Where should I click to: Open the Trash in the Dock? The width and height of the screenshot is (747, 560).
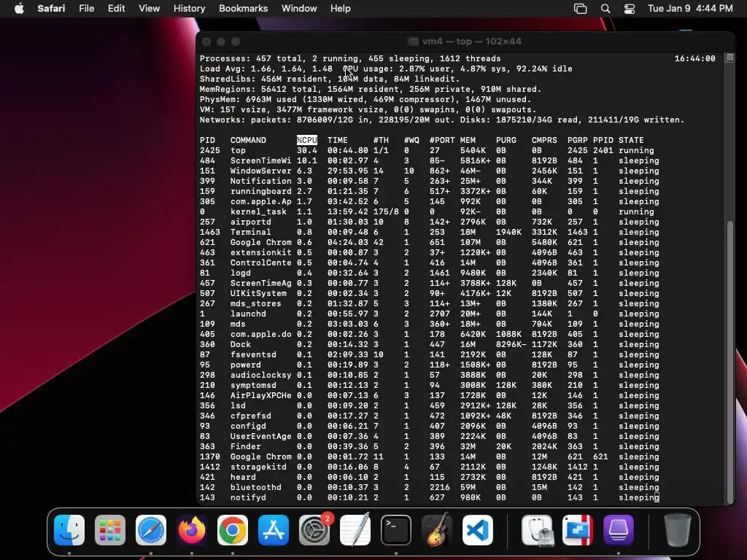click(678, 529)
